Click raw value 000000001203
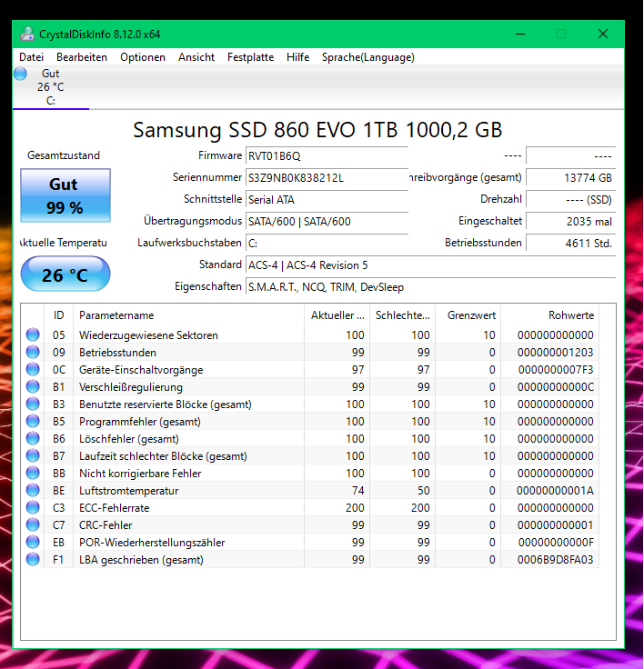Screen dimensions: 644x669 (555, 353)
